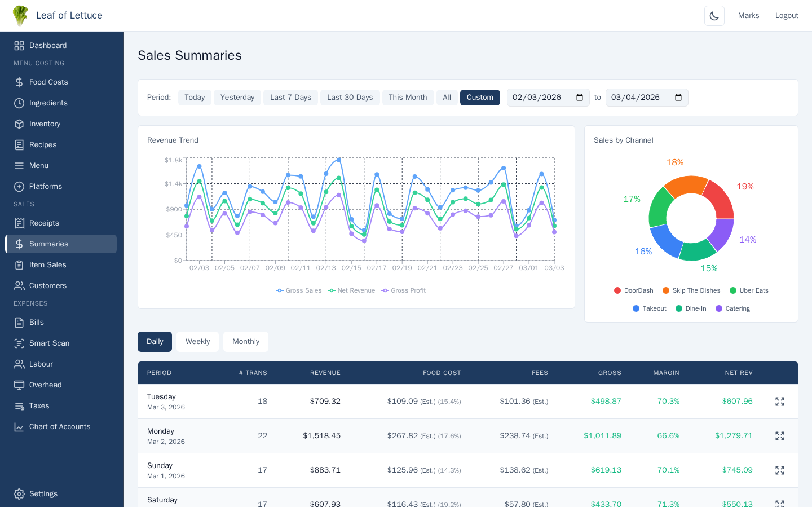This screenshot has height=507, width=812.
Task: Expand the Monday Mar 2 row details
Action: pos(780,436)
